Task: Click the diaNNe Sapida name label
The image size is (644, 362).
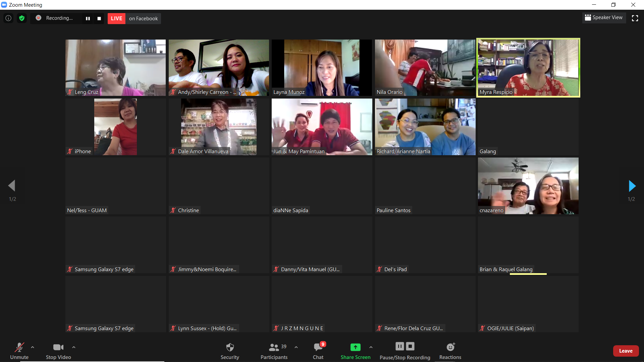Action: point(290,210)
